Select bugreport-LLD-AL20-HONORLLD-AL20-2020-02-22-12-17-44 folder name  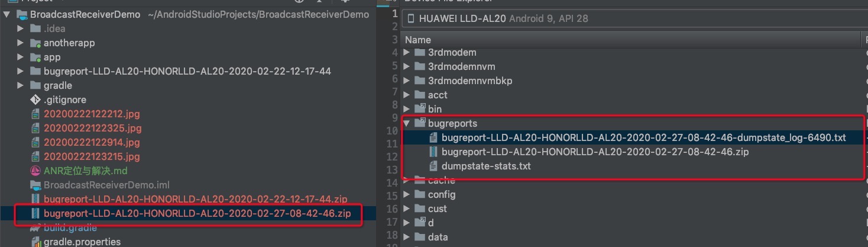(187, 71)
